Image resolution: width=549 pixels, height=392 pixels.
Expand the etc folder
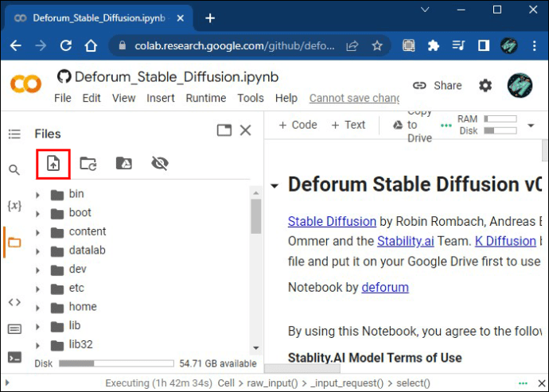click(x=37, y=289)
